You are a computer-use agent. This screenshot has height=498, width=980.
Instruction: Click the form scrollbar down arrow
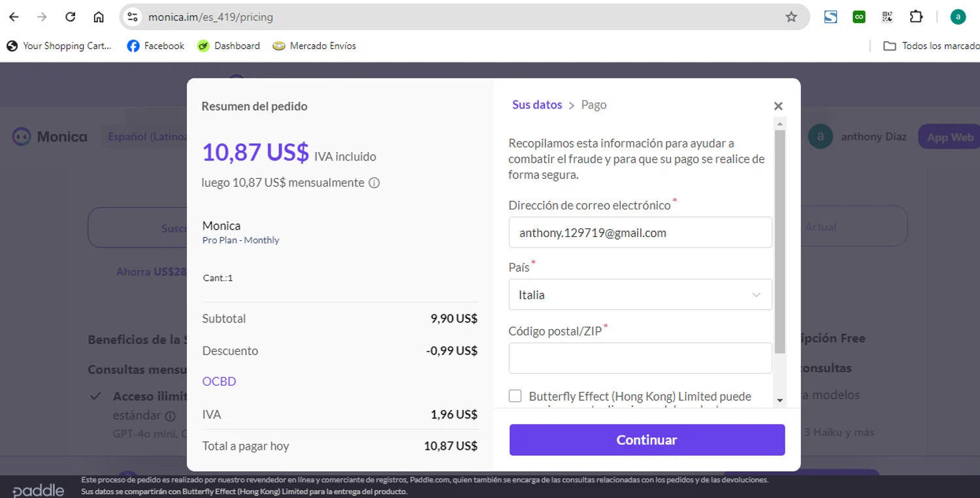point(780,399)
